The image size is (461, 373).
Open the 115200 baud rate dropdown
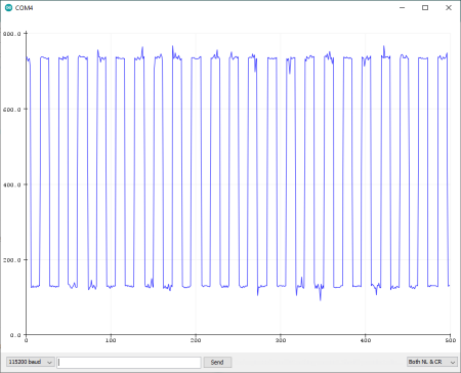[x=30, y=362]
